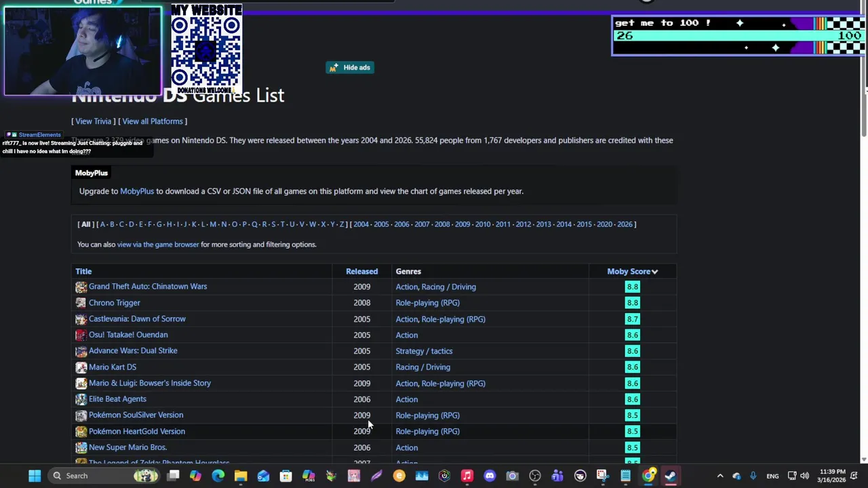The height and width of the screenshot is (488, 868).
Task: Click the Grand Theft Auto: Chinatown Wars thumbnail
Action: 81,287
